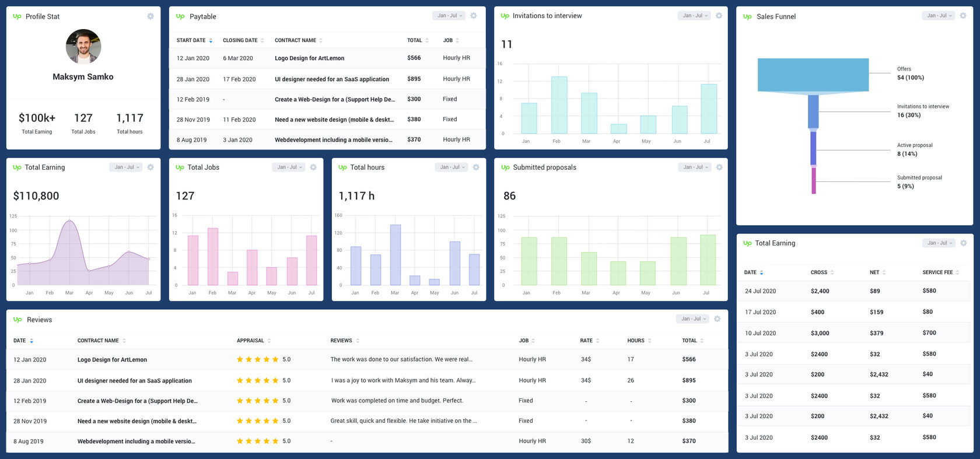
Task: Expand Jan - Jul dropdown in Paytable
Action: 450,16
